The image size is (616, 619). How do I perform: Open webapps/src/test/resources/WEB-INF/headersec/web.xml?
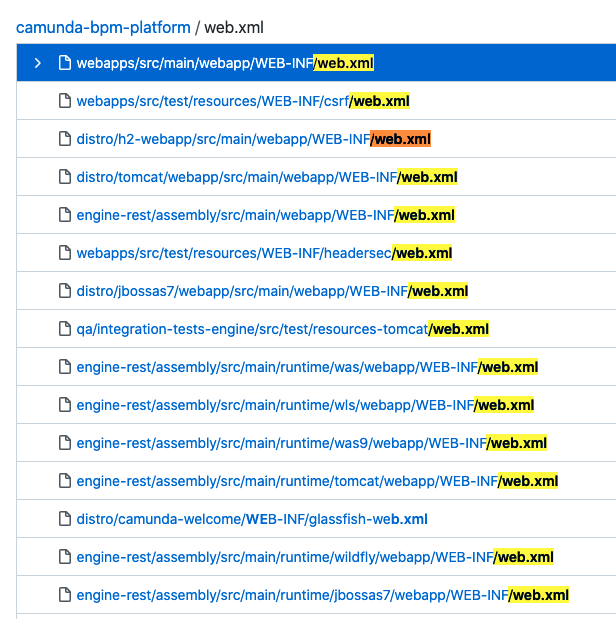tap(264, 253)
